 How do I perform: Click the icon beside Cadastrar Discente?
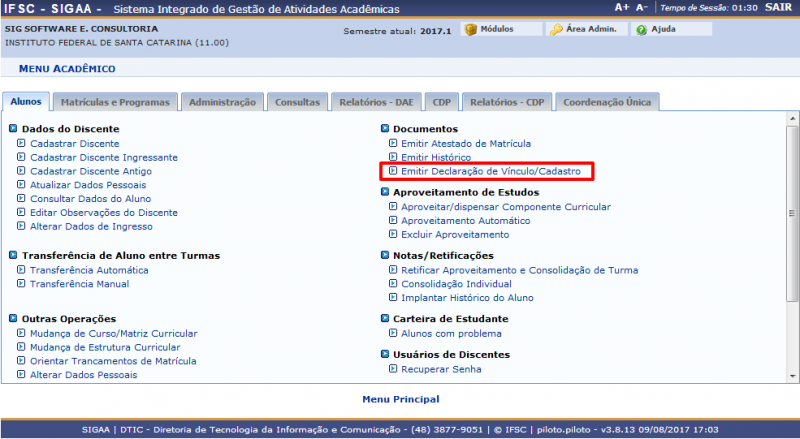pos(21,144)
